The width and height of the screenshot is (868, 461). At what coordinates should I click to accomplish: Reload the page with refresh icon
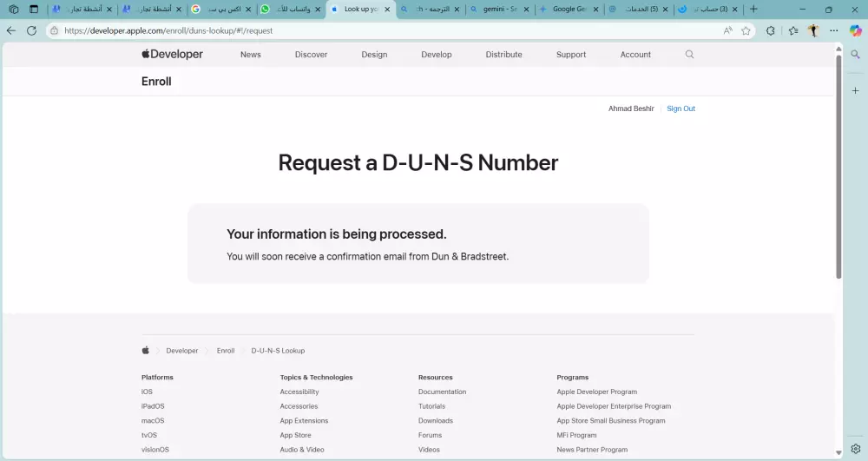tap(31, 31)
